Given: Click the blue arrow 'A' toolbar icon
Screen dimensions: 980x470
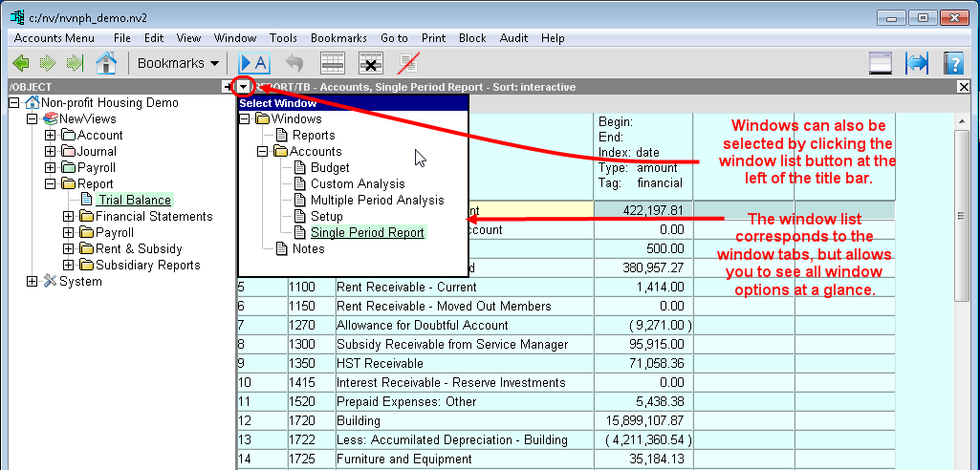Looking at the screenshot, I should tap(253, 63).
